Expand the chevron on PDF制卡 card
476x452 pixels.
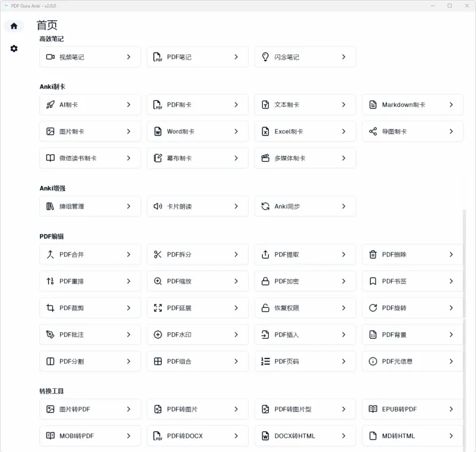click(236, 105)
